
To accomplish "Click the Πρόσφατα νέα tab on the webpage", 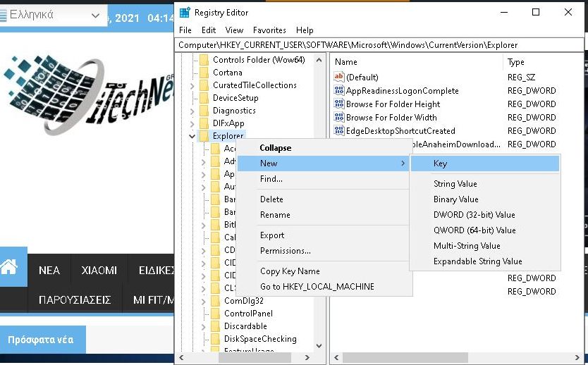I will point(43,340).
